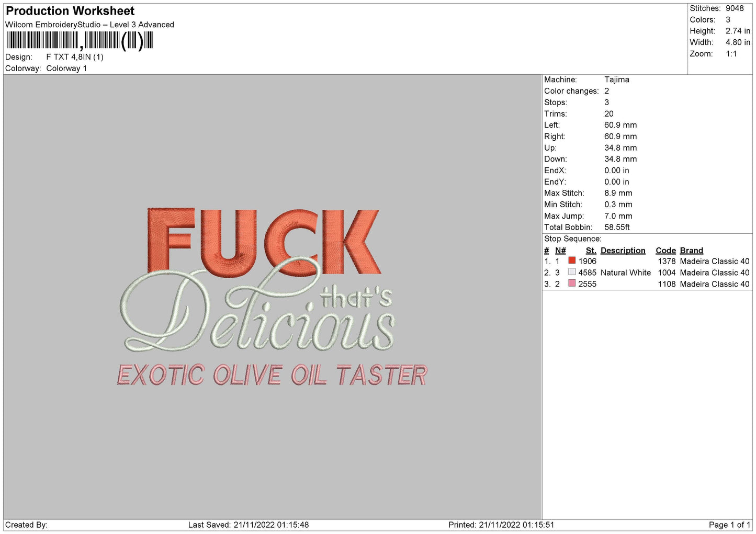
Task: Click the 'Production Worksheet' title
Action: pos(70,11)
